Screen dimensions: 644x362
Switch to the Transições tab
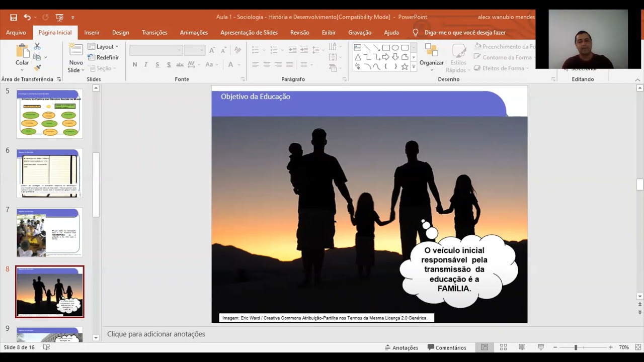click(154, 33)
